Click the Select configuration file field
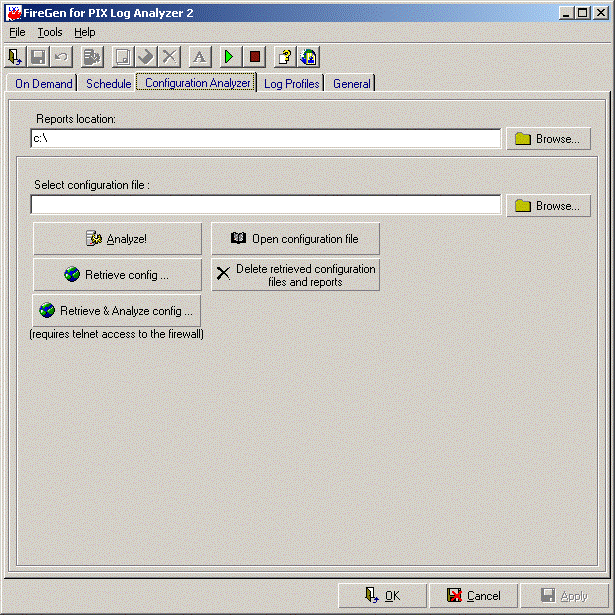The image size is (615, 615). click(266, 205)
